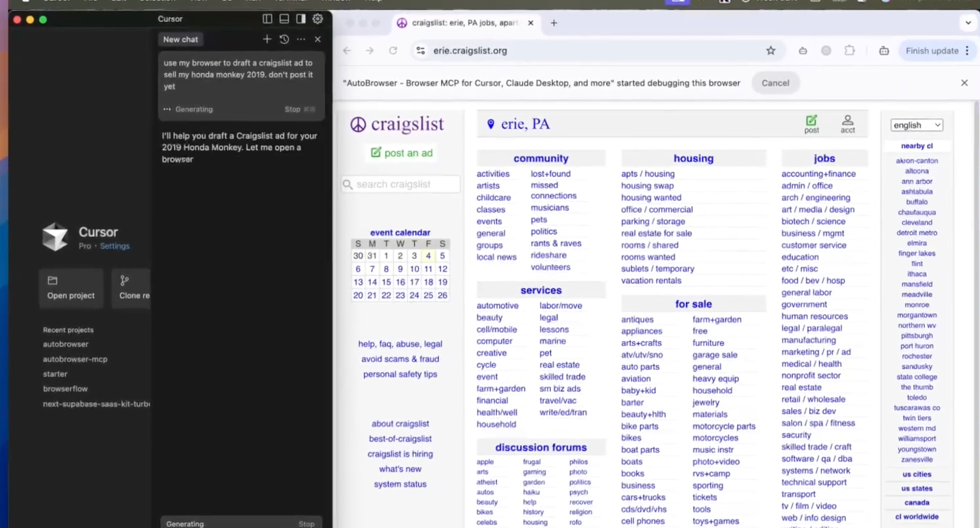
Task: Expand us states section
Action: [916, 489]
